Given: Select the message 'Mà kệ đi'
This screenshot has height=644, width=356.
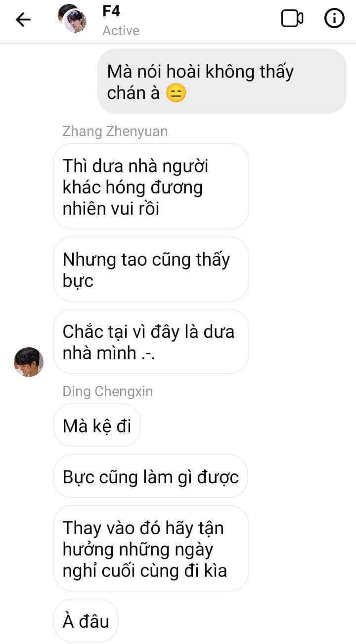Looking at the screenshot, I should click(x=97, y=425).
